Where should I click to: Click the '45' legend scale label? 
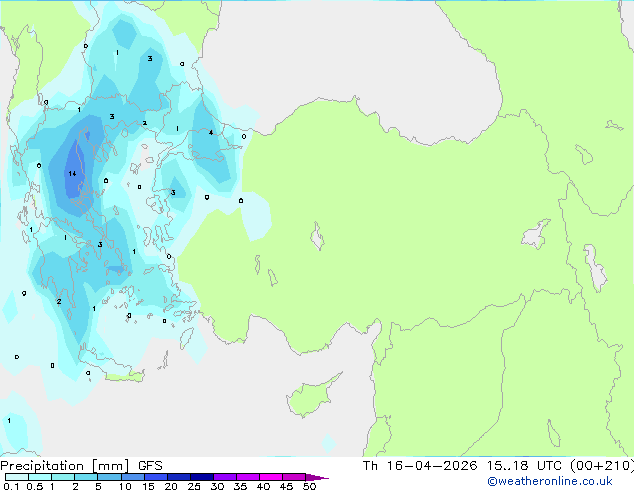[286, 486]
